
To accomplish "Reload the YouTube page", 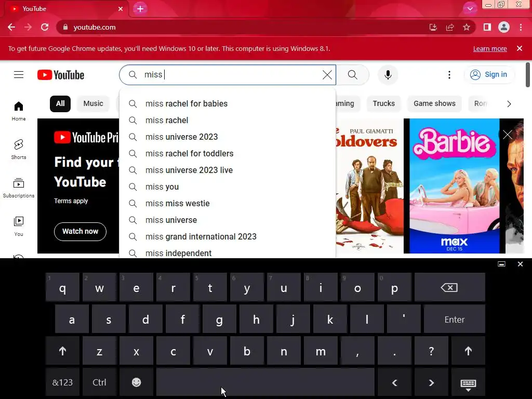I will click(45, 27).
